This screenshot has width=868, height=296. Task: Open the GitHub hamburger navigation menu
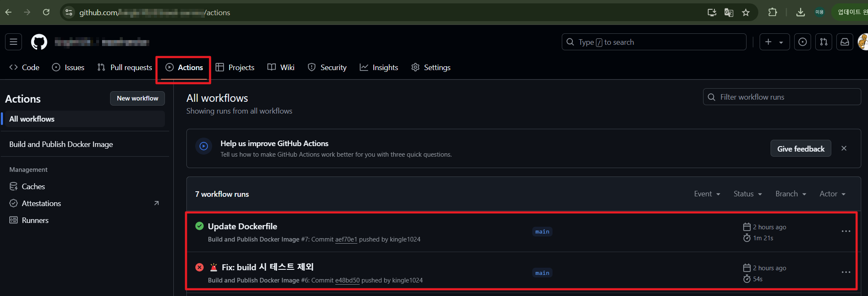coord(13,42)
